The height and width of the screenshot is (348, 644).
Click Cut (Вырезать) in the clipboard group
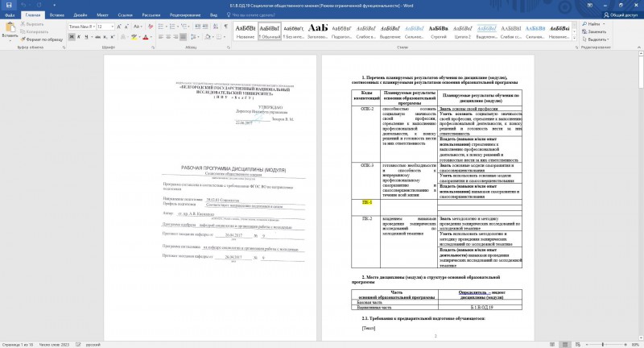tap(31, 24)
